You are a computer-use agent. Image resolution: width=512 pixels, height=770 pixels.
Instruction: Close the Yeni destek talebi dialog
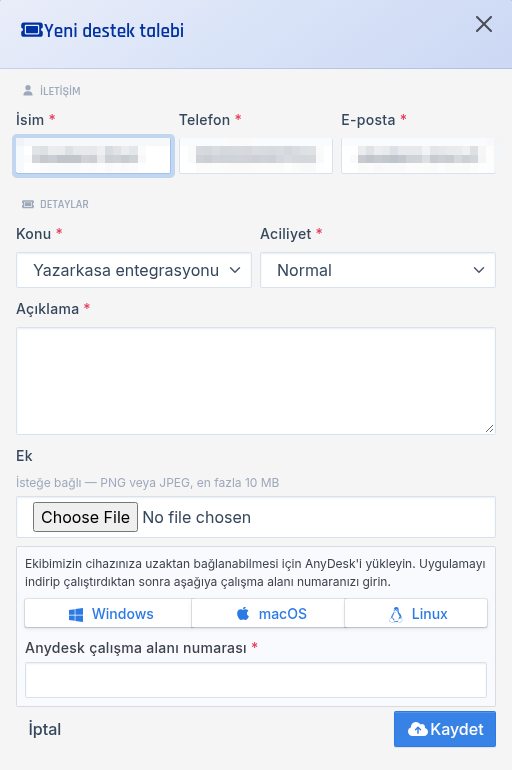tap(484, 24)
